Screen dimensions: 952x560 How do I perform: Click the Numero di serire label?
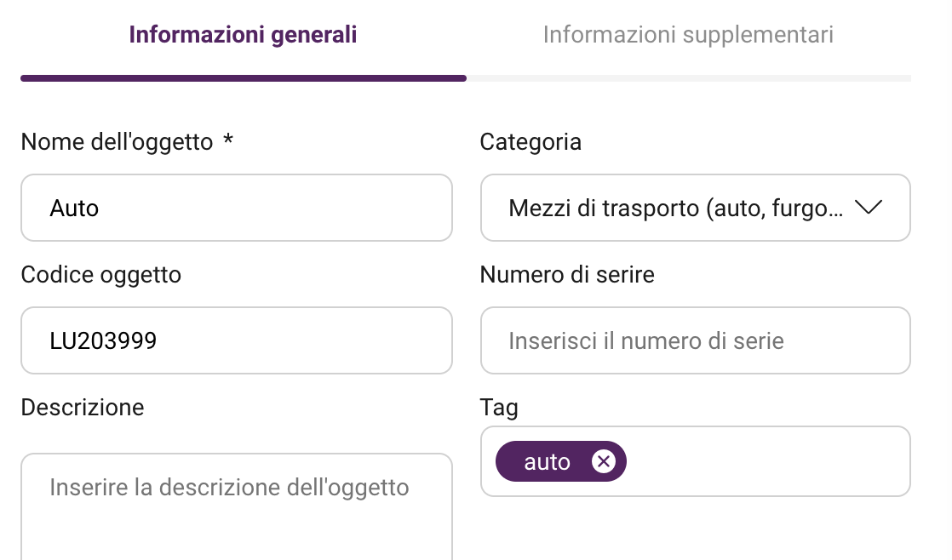point(567,275)
